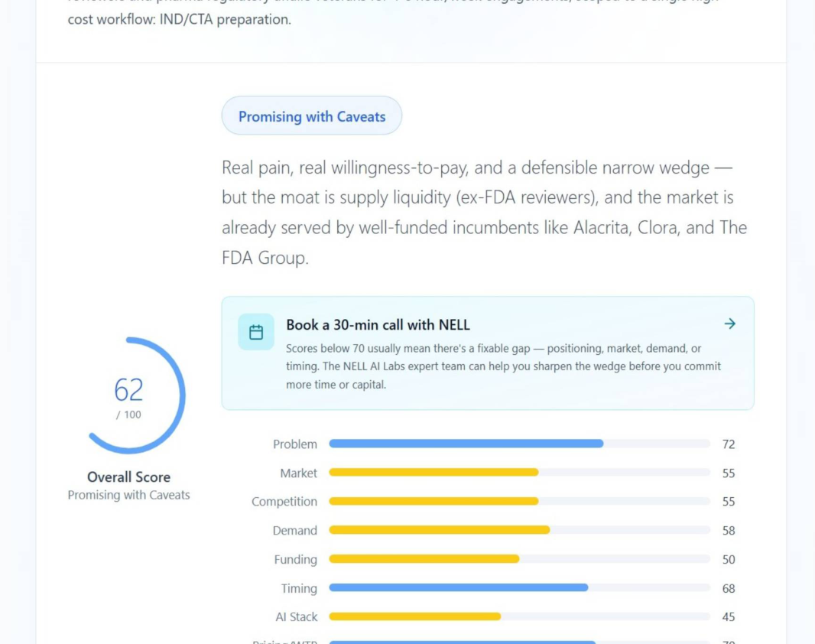Screen dimensions: 815x644
Task: Click the 'Promising with Caveats' badge
Action: [x=311, y=115]
